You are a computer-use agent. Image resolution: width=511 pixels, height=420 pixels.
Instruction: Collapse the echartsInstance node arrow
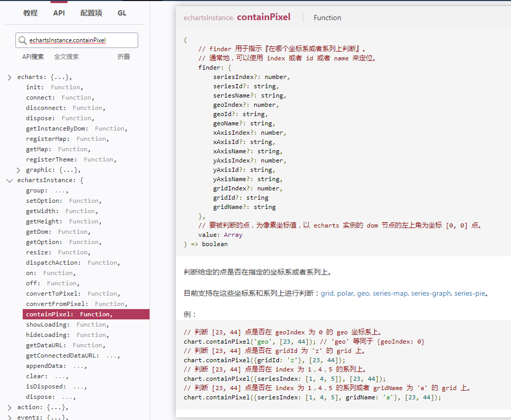[9, 180]
